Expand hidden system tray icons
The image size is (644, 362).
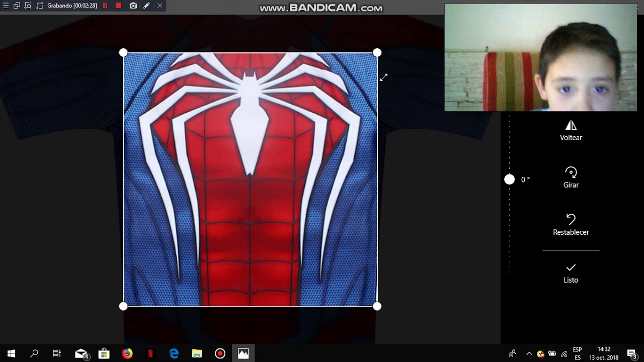tap(529, 353)
